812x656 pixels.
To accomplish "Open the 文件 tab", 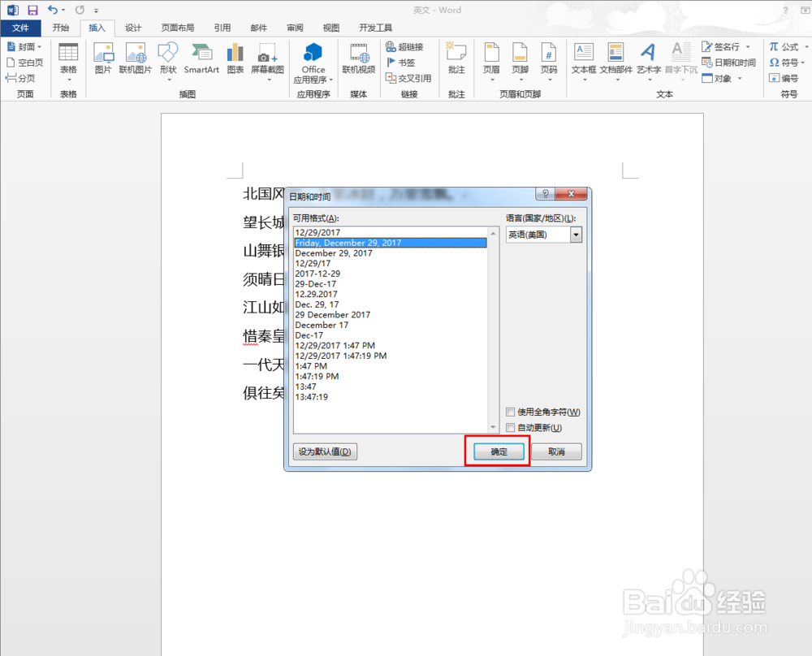I will coord(21,28).
